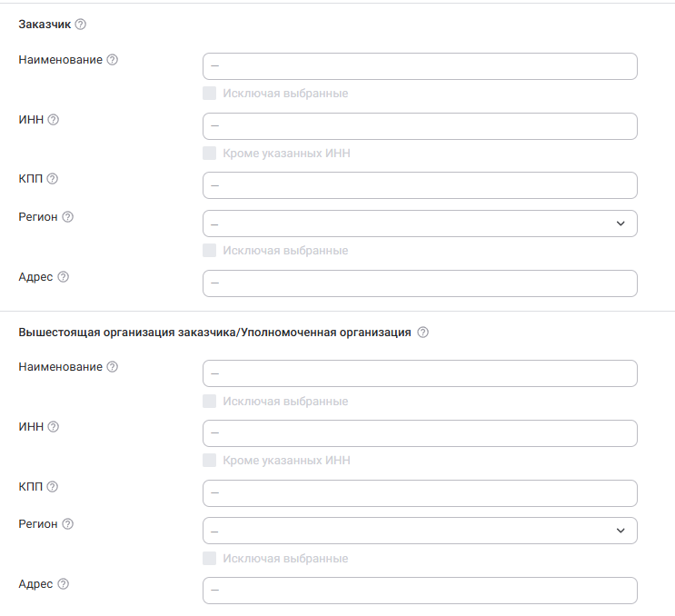Click help icon beside Вышестоящая организация Адрес label
The height and width of the screenshot is (616, 675).
click(63, 584)
